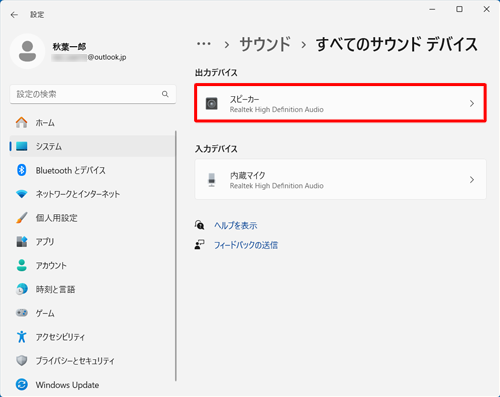Click the speaker device icon

[211, 104]
